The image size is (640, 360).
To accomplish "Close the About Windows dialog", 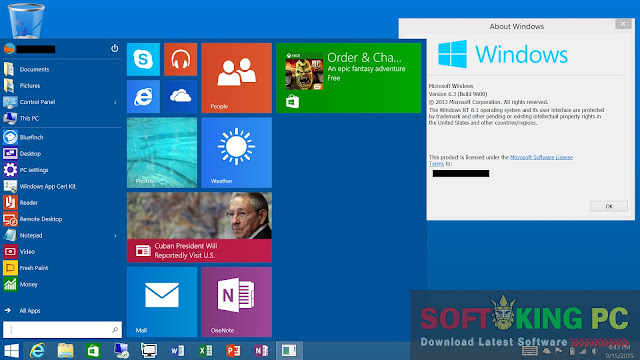I will pos(623,24).
